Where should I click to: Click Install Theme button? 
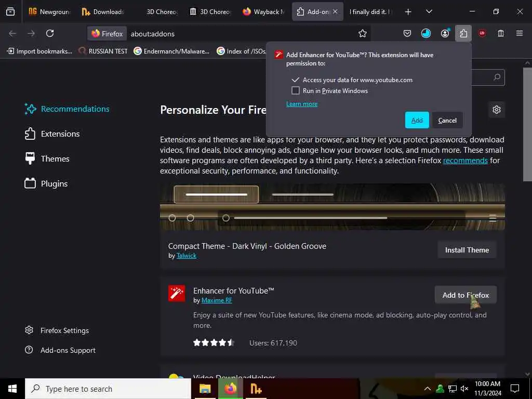click(467, 250)
